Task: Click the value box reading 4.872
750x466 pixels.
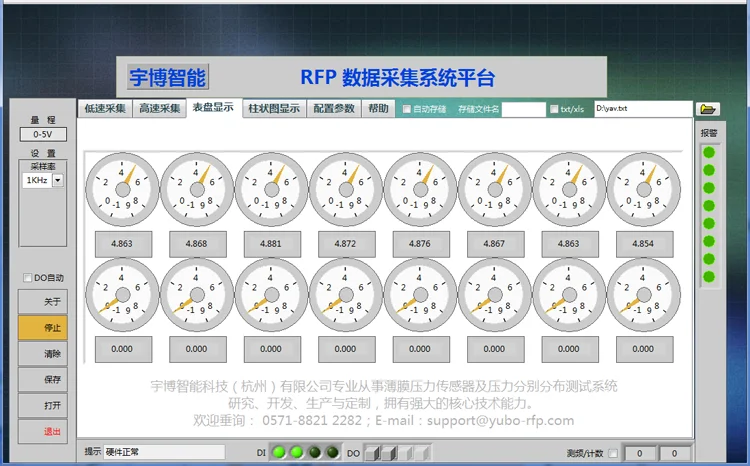Action: click(x=346, y=244)
